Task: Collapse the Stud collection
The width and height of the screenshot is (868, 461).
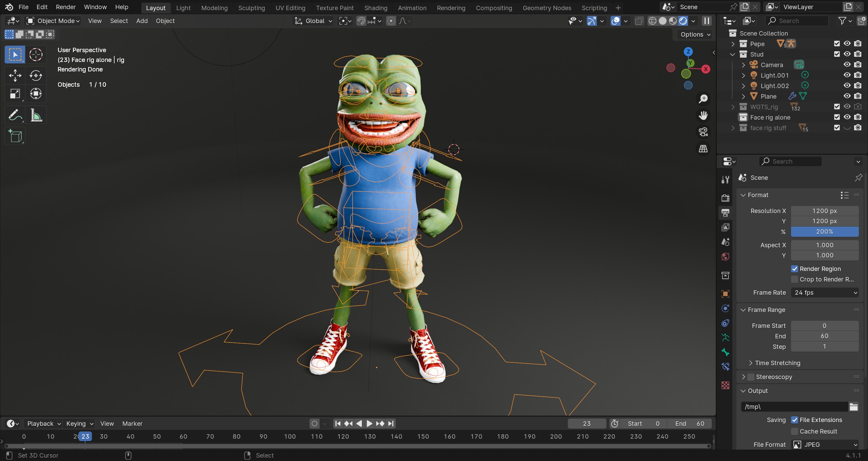Action: pyautogui.click(x=732, y=54)
